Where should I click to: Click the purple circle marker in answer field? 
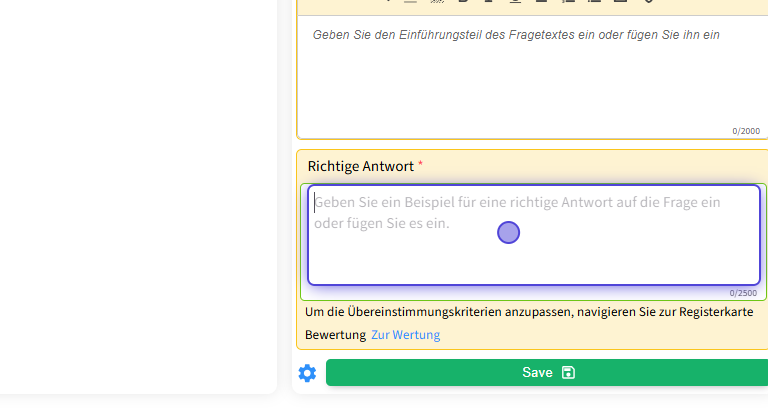pyautogui.click(x=508, y=233)
